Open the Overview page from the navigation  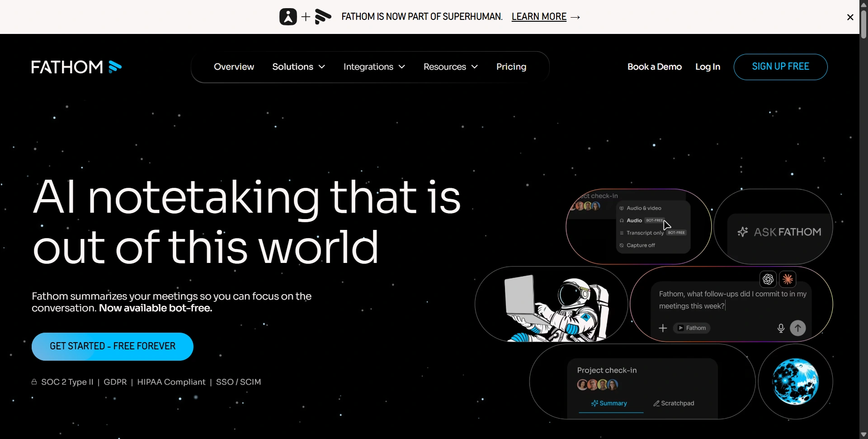234,67
